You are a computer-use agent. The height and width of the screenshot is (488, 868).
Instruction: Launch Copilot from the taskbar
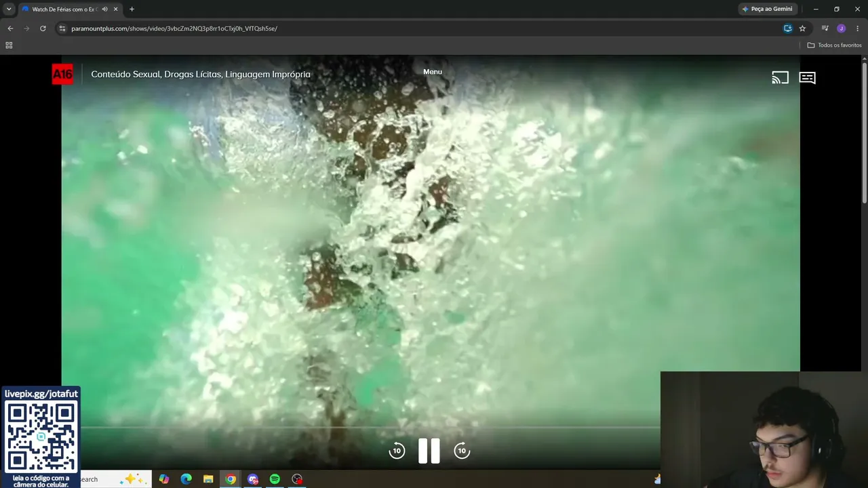pos(164,479)
